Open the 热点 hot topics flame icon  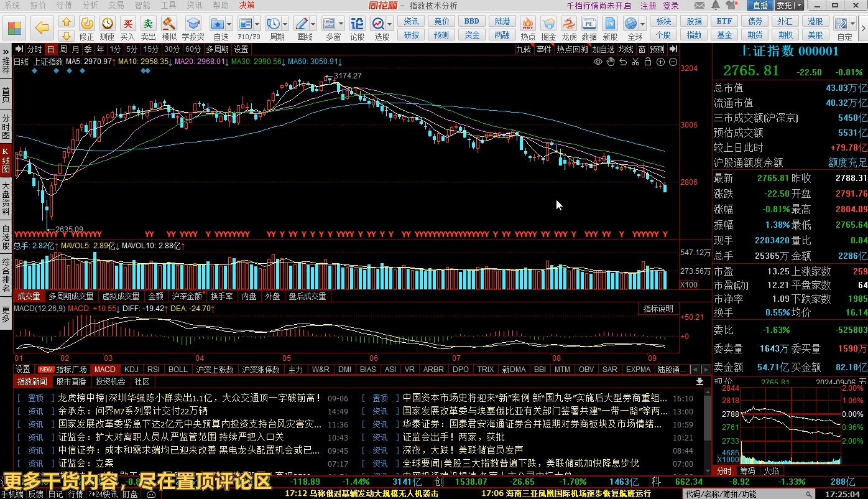[x=528, y=24]
